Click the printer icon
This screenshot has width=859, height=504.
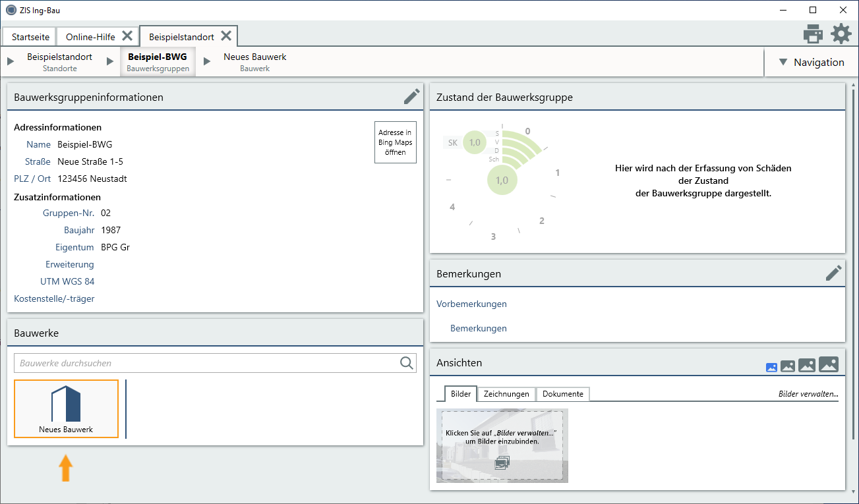[x=813, y=34]
